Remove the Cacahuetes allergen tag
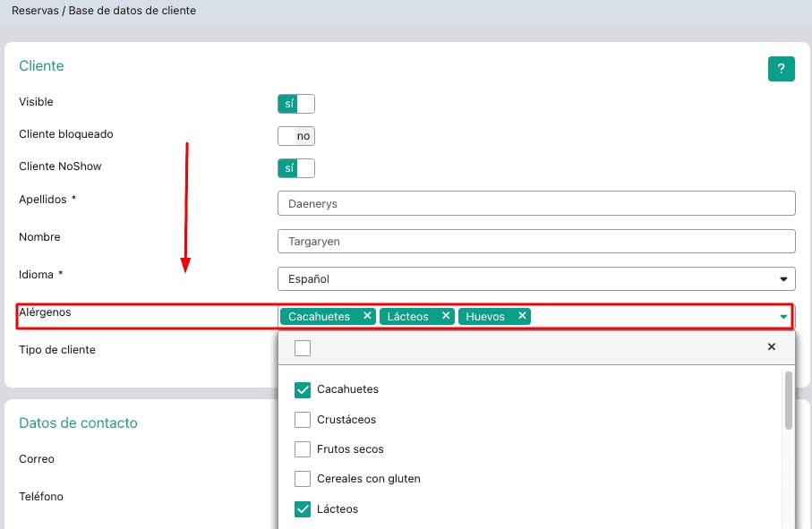 [367, 315]
